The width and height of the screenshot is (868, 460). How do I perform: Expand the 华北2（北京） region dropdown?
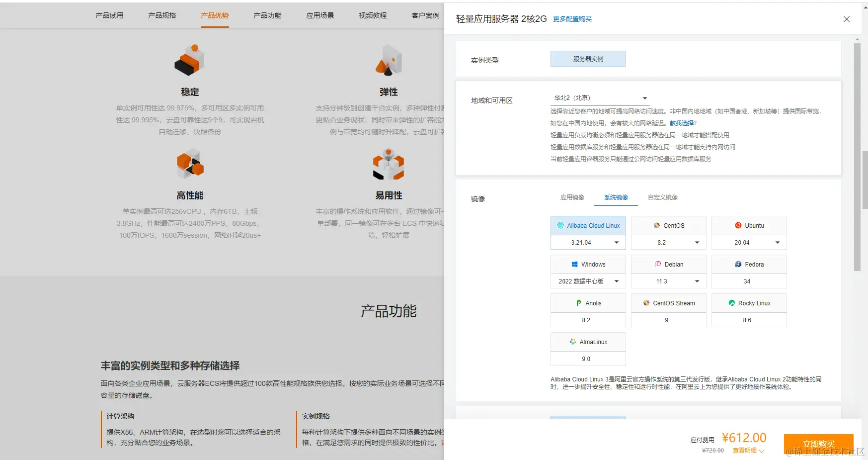pos(600,98)
